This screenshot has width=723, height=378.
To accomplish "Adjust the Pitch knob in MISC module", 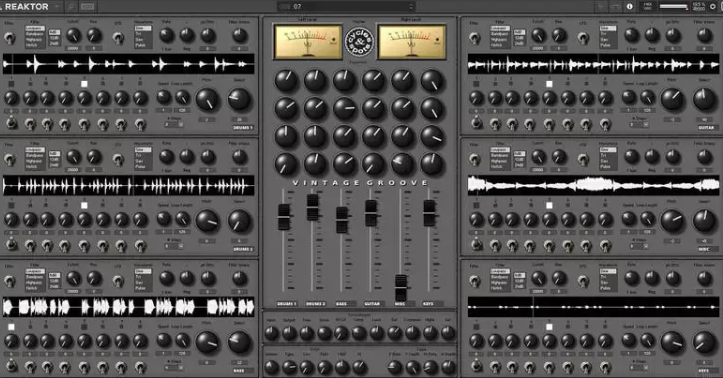I will (672, 221).
